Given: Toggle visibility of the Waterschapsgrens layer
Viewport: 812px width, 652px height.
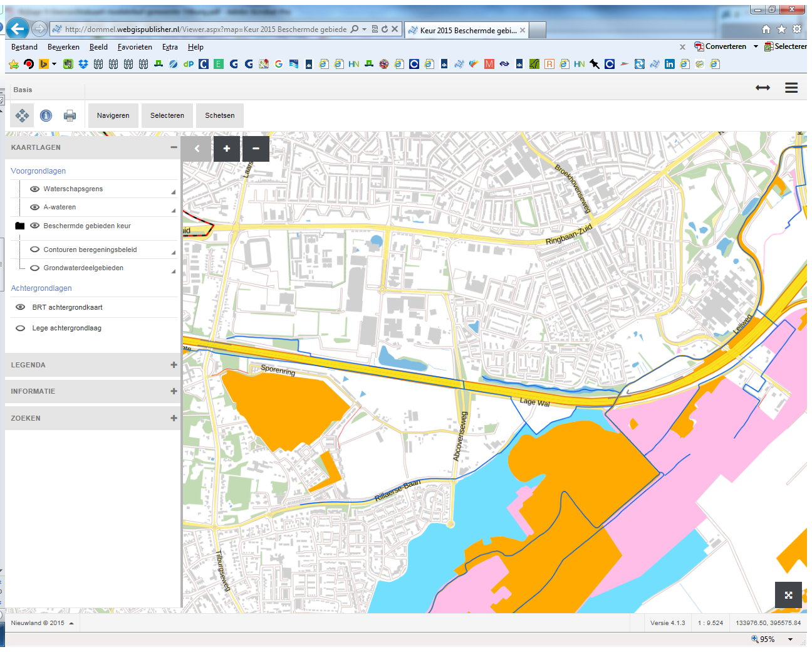Looking at the screenshot, I should tap(35, 189).
